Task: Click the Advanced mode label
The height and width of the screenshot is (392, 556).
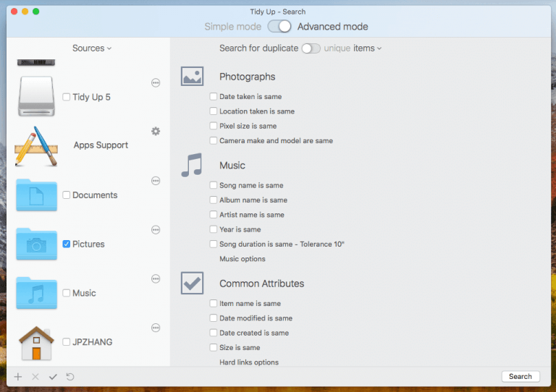Action: 332,27
